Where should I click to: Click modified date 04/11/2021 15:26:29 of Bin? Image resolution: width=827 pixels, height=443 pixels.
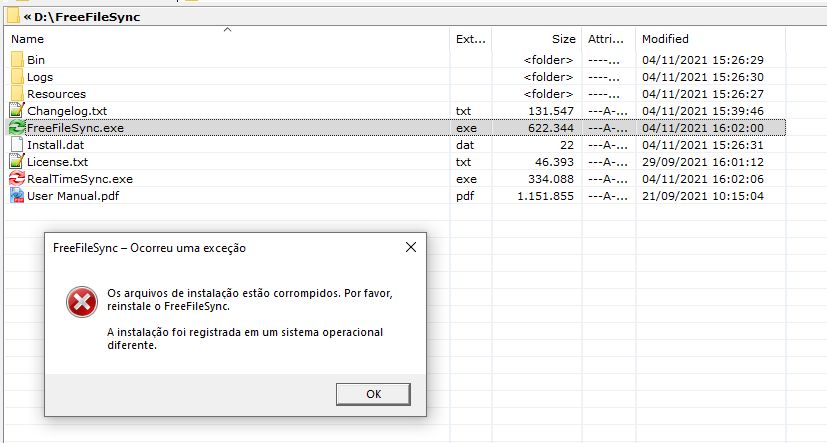click(x=703, y=60)
